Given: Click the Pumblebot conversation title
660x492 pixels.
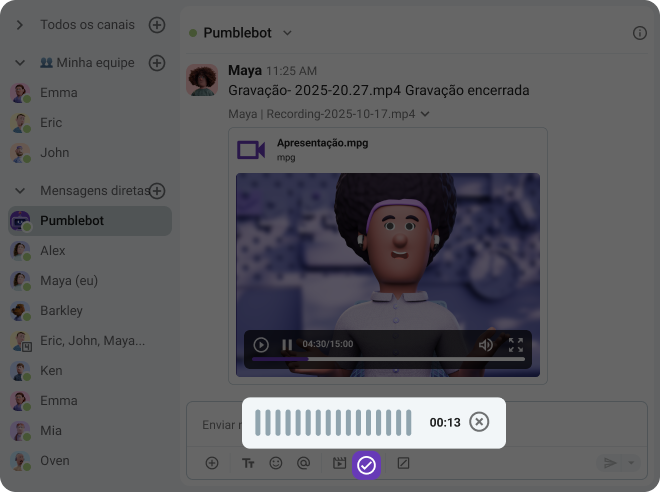Looking at the screenshot, I should click(x=237, y=33).
